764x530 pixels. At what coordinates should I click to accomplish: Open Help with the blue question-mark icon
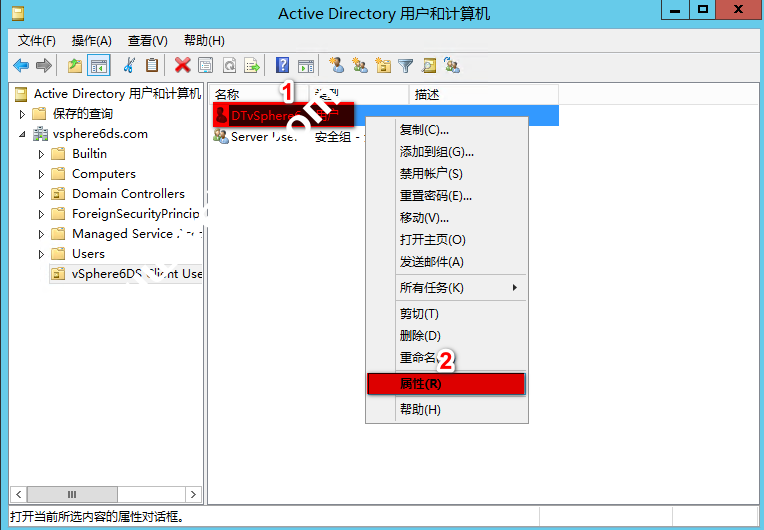283,65
